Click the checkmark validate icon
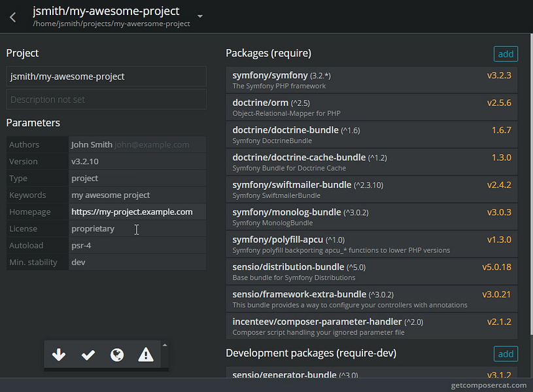Image resolution: width=533 pixels, height=392 pixels. (x=88, y=355)
